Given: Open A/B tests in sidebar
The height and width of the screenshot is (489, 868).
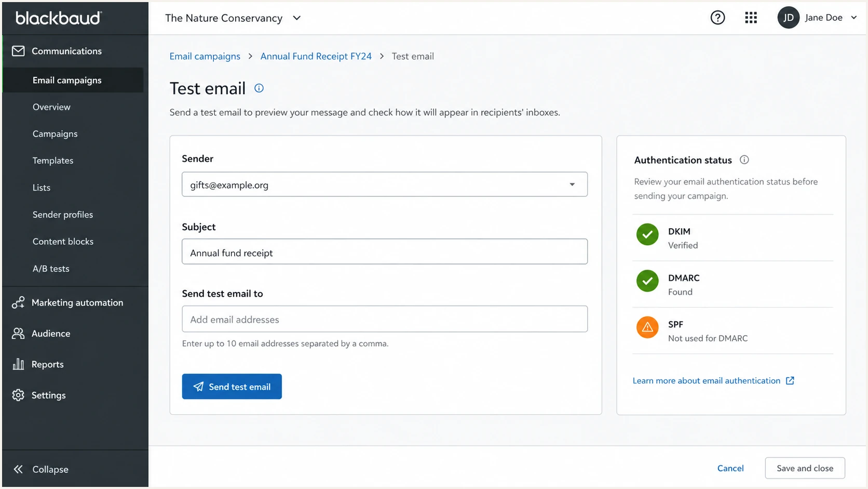Looking at the screenshot, I should click(51, 269).
